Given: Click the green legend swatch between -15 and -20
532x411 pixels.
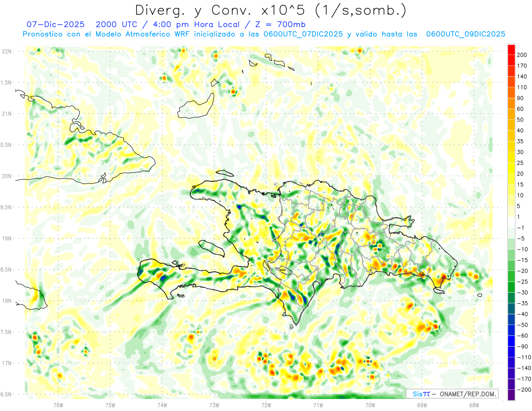Looking at the screenshot, I should point(511,265).
